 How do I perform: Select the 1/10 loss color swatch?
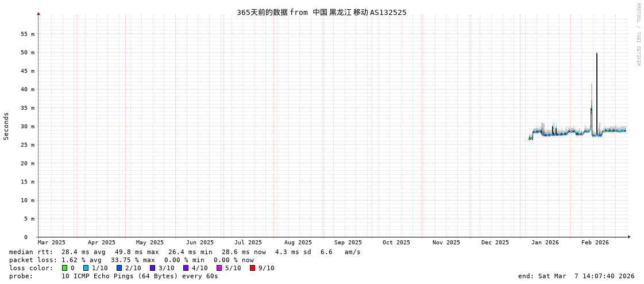point(86,268)
